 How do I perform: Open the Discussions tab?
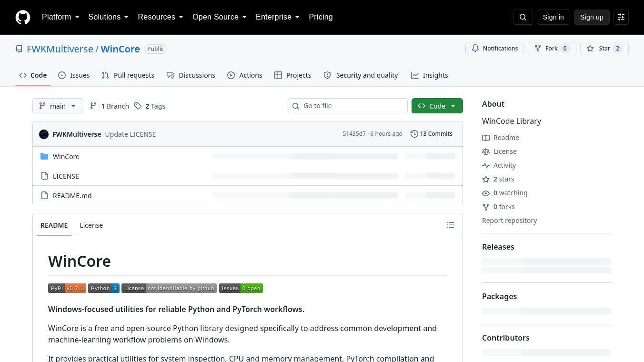pyautogui.click(x=191, y=75)
